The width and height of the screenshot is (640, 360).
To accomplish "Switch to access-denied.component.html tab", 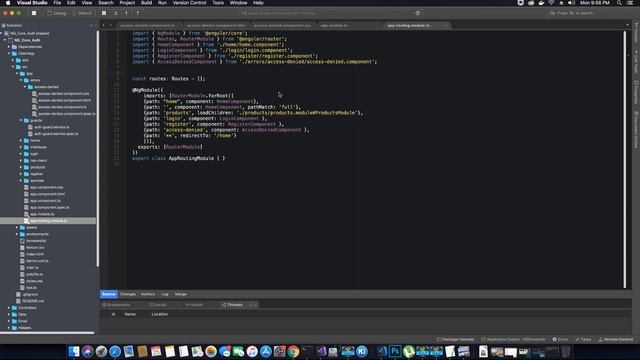I will click(216, 25).
